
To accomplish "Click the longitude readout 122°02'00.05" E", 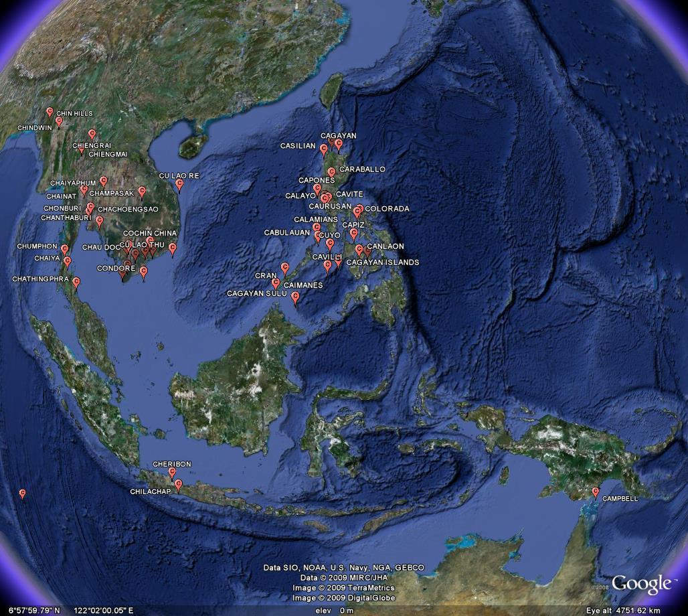I will pos(104,610).
